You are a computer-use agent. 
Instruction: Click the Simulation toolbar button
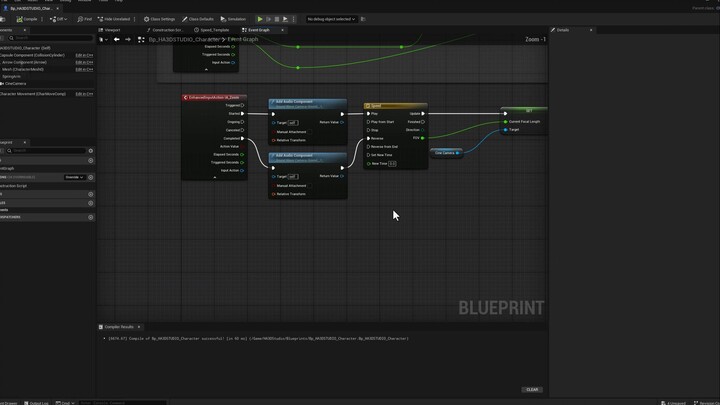pos(235,19)
